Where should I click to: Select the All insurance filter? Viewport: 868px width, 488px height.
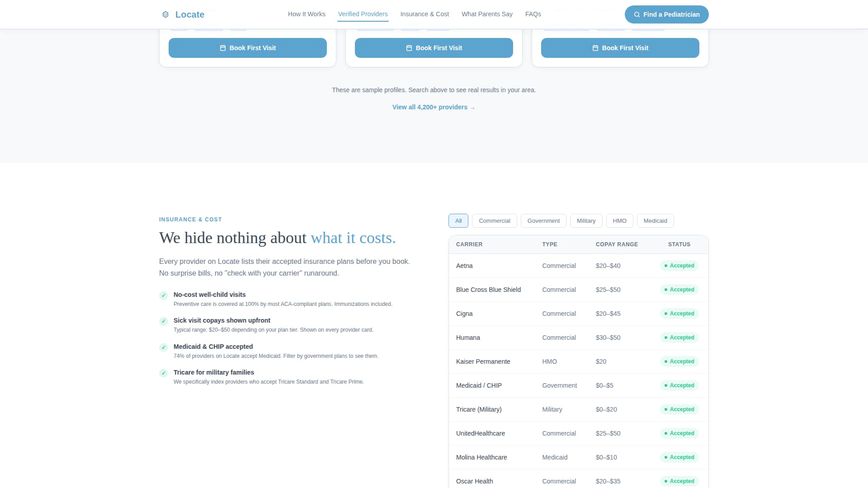coord(458,221)
